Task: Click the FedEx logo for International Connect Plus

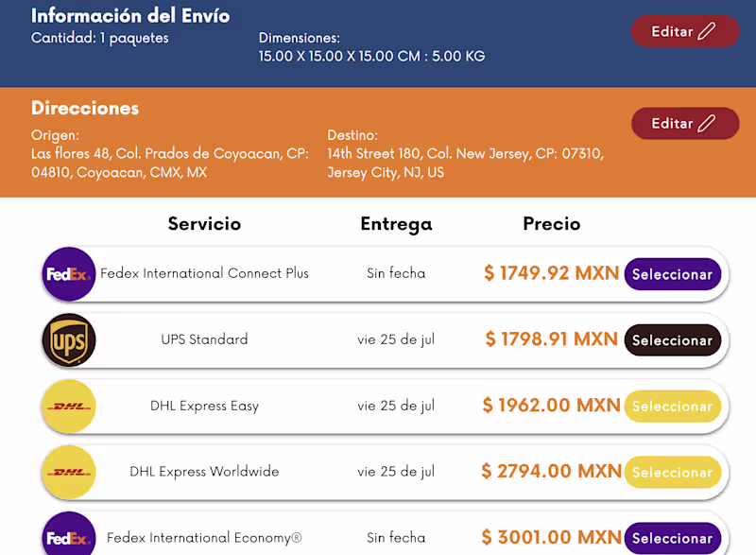Action: (69, 274)
